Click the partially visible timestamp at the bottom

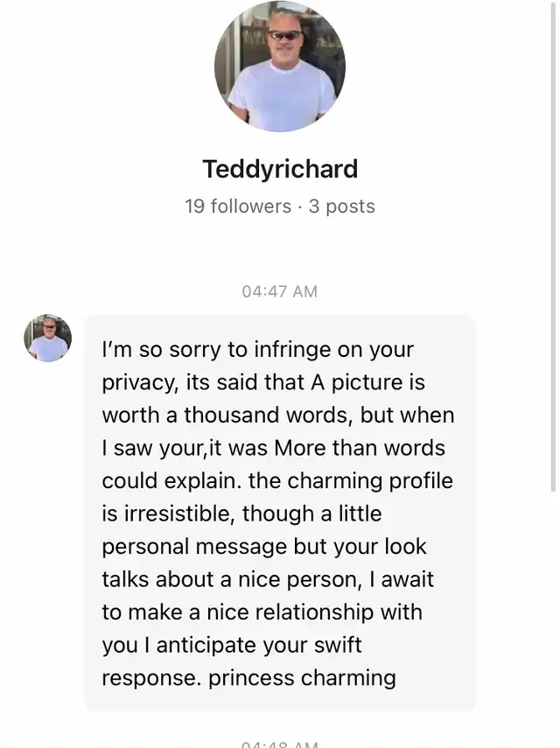[x=280, y=744]
